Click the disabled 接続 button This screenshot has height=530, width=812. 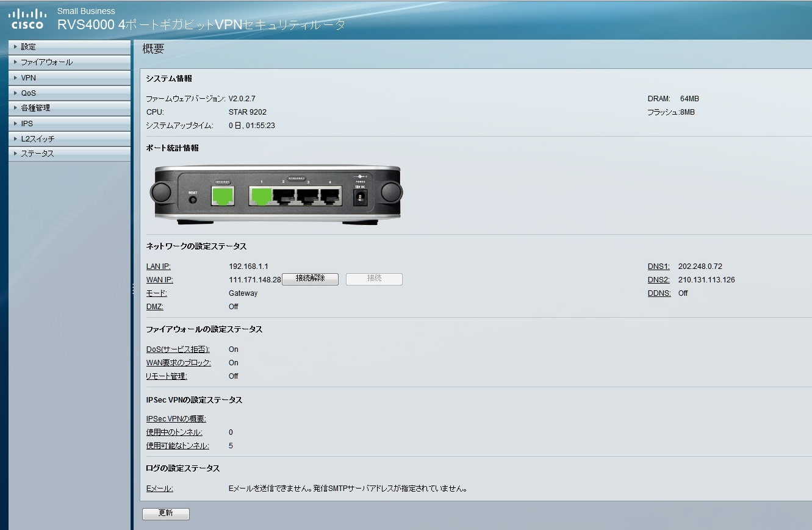pos(374,279)
